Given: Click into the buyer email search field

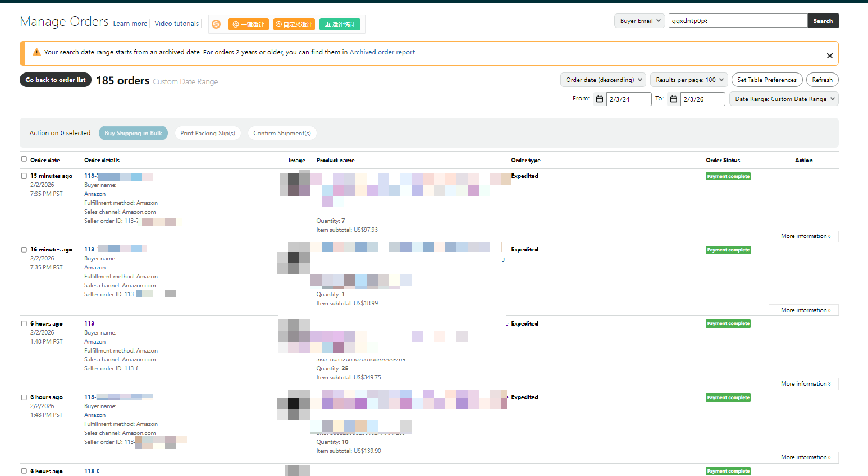Looking at the screenshot, I should [737, 21].
